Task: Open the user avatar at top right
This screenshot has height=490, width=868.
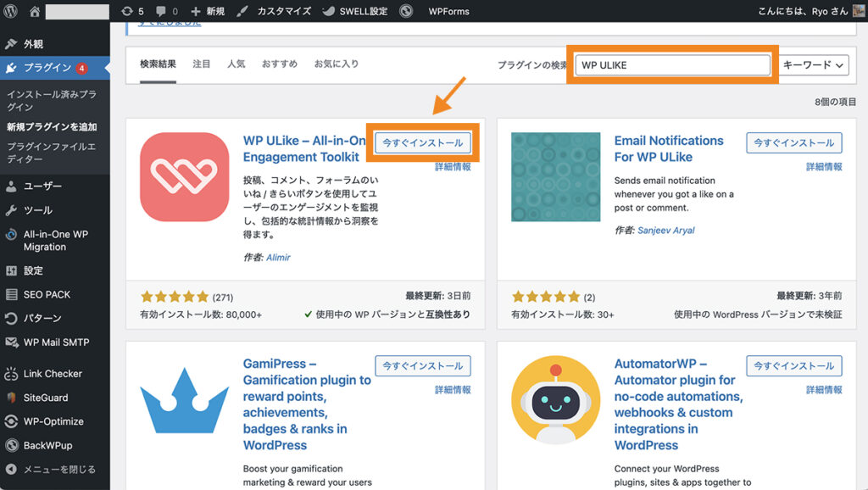Action: 858,12
